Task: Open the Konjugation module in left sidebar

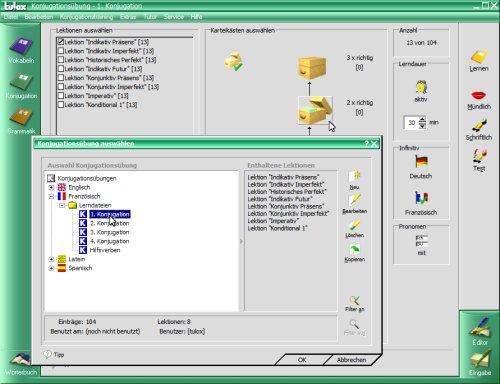Action: tap(21, 86)
